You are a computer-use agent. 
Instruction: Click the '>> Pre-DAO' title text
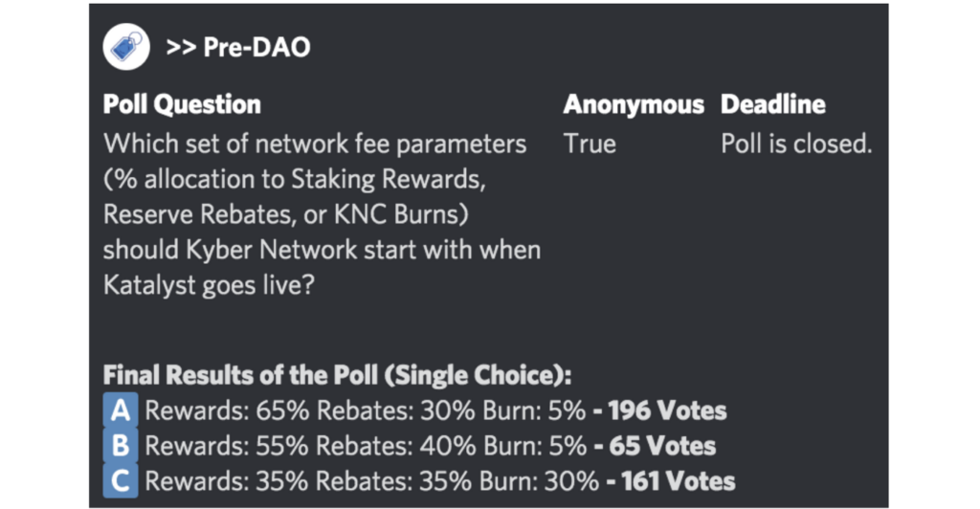238,48
